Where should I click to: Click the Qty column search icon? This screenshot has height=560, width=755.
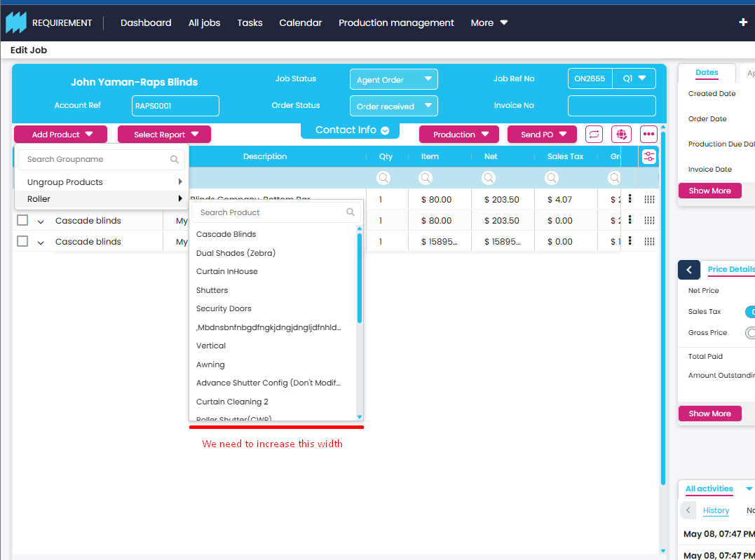(x=383, y=178)
